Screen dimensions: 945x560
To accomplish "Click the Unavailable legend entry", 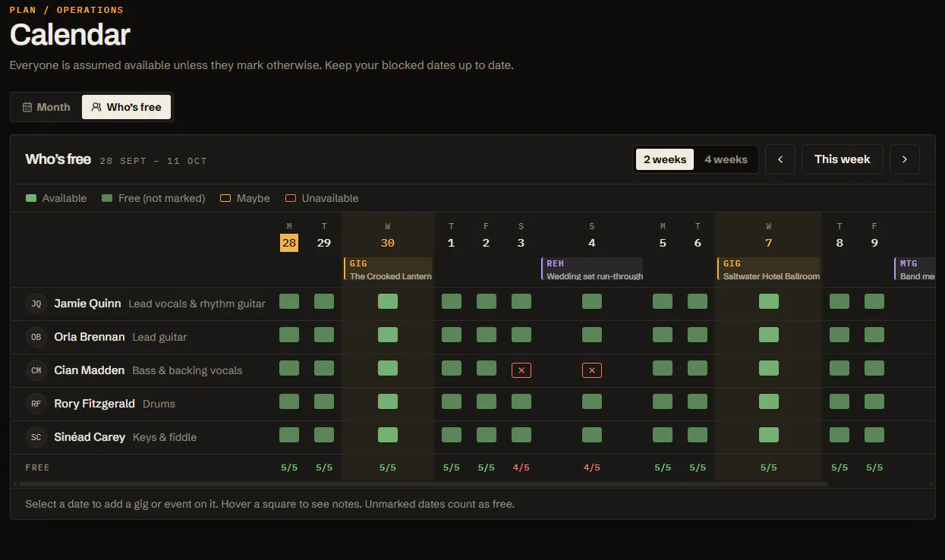I will (x=322, y=198).
